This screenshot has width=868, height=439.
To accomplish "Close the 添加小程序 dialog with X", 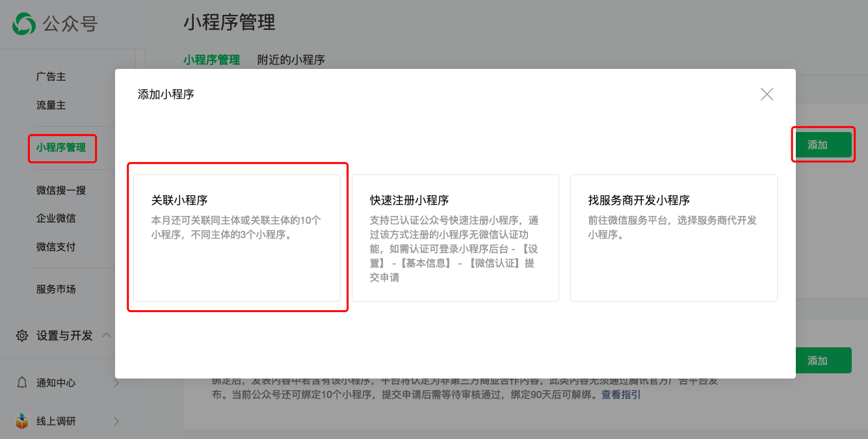I will [x=767, y=94].
